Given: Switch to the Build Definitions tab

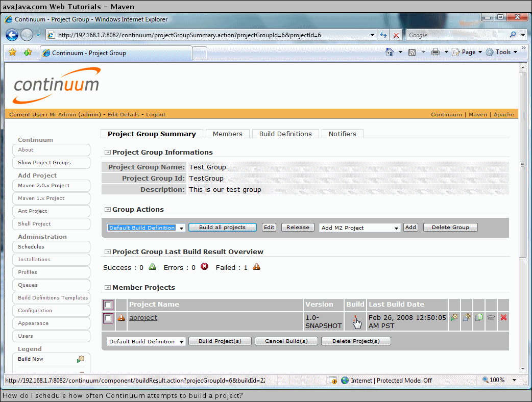Looking at the screenshot, I should 285,134.
